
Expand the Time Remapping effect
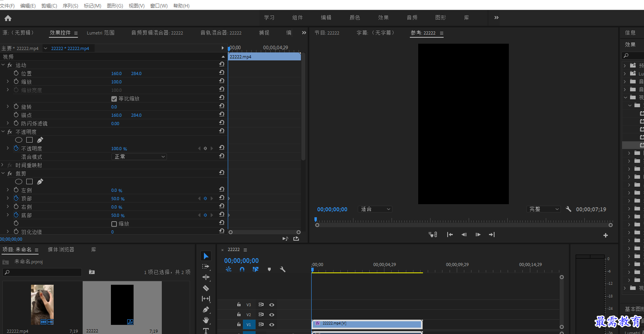[x=2, y=165]
